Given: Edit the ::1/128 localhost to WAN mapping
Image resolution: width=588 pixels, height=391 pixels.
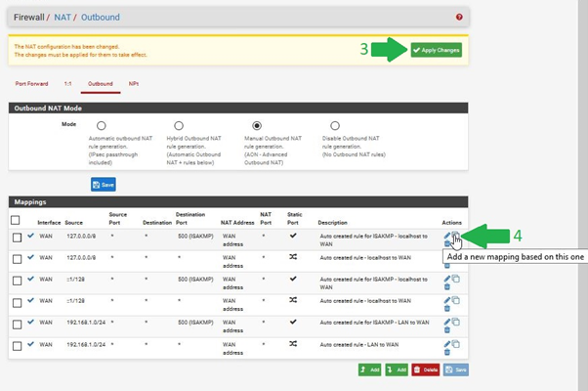Looking at the screenshot, I should [447, 300].
